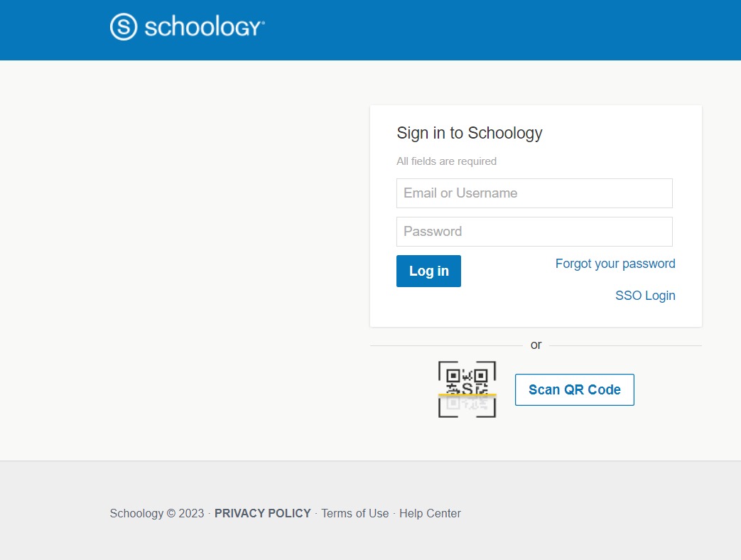
Task: Choose SSO Login
Action: pyautogui.click(x=645, y=296)
